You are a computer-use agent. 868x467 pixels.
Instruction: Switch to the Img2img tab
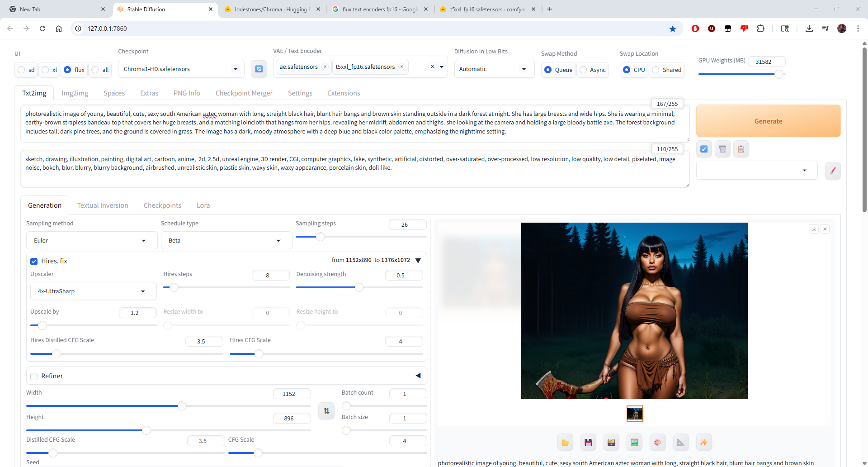tap(75, 93)
